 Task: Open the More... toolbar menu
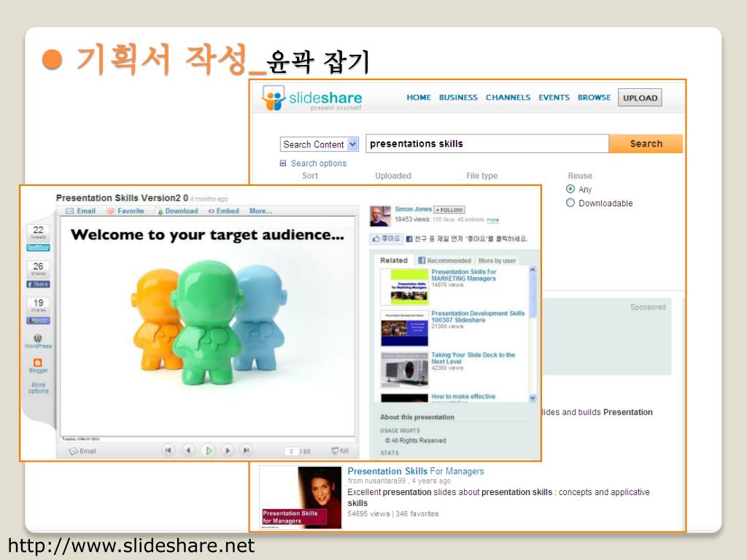click(x=260, y=211)
